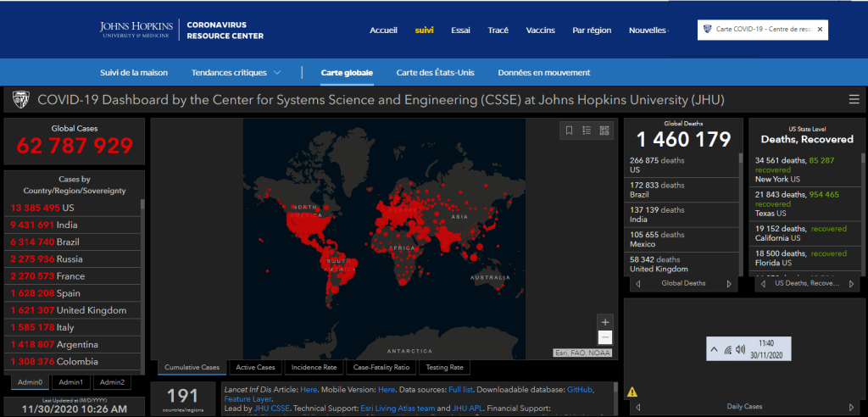Open the dashboard hamburger menu
Viewport: 868px width, 417px height.
[854, 100]
